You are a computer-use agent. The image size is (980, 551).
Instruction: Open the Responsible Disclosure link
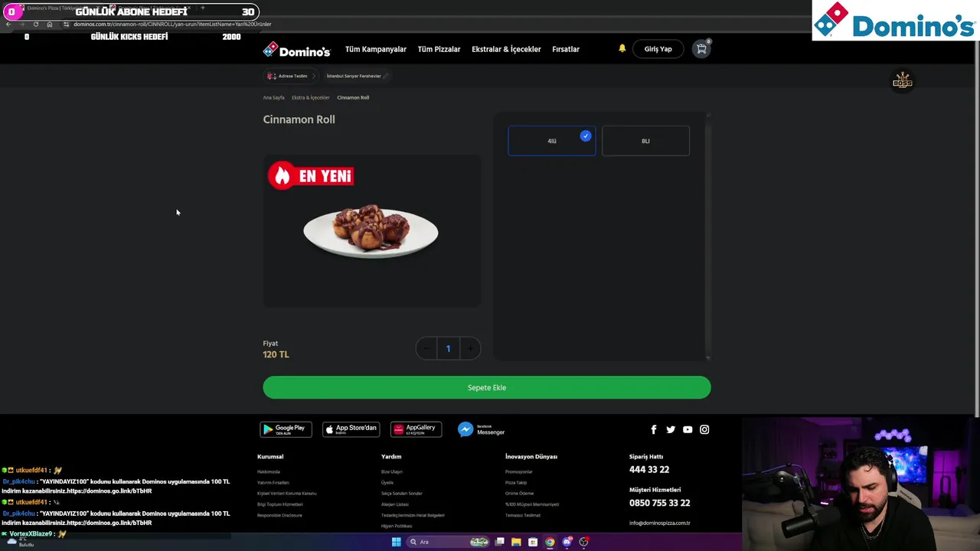point(279,515)
